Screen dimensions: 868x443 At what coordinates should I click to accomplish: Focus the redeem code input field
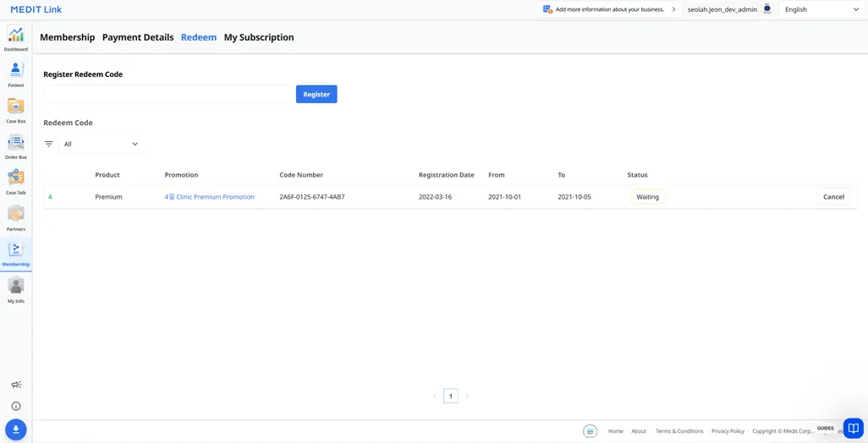[166, 94]
